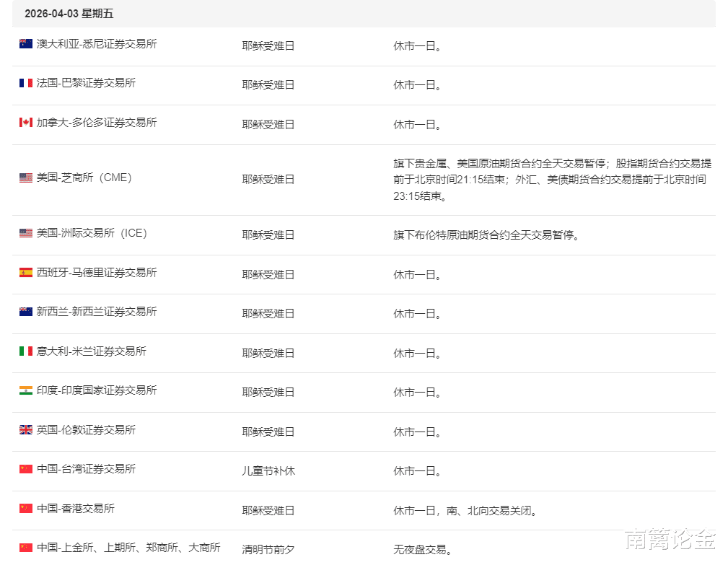Click the China flag beside 中国-香港交易所

[x=25, y=509]
